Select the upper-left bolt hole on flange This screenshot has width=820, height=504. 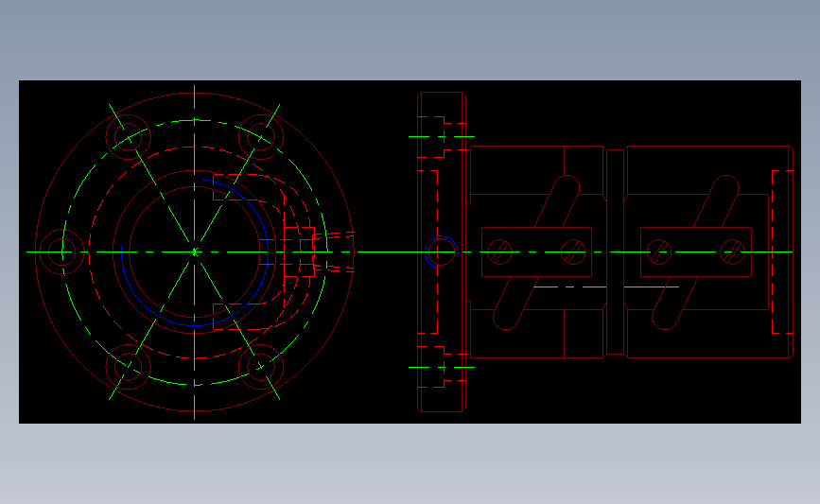tap(128, 137)
